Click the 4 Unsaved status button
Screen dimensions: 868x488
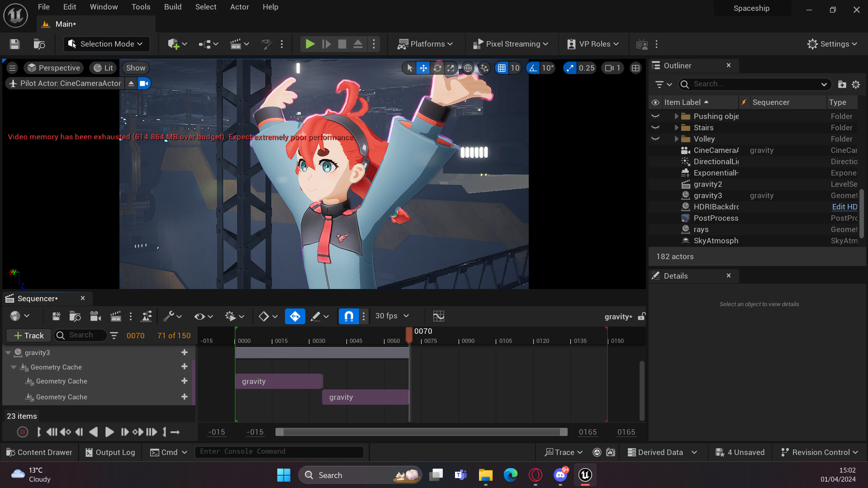[740, 452]
